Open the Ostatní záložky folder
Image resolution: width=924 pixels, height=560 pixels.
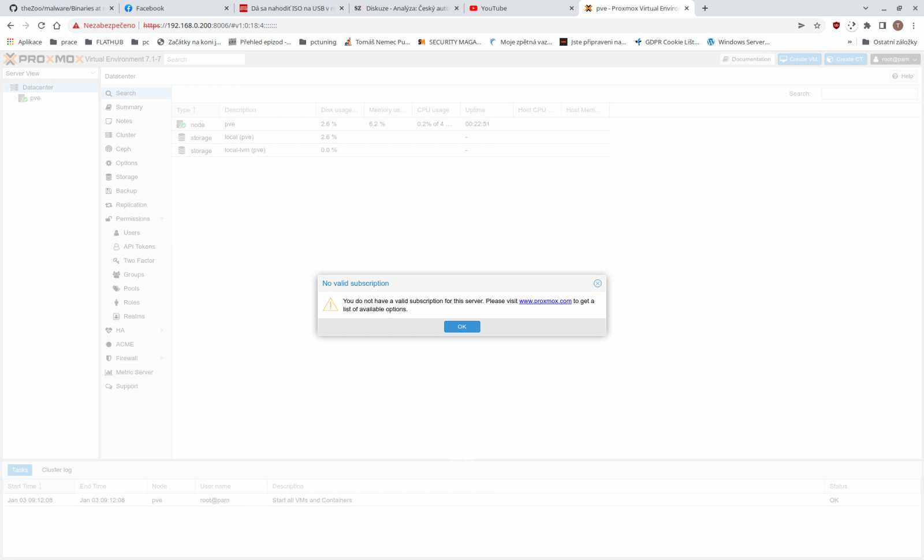coord(889,42)
